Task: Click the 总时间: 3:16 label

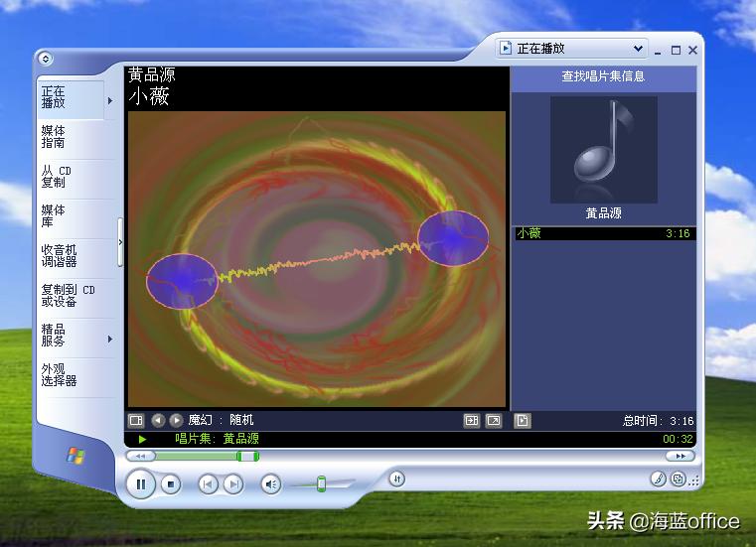Action: 658,421
